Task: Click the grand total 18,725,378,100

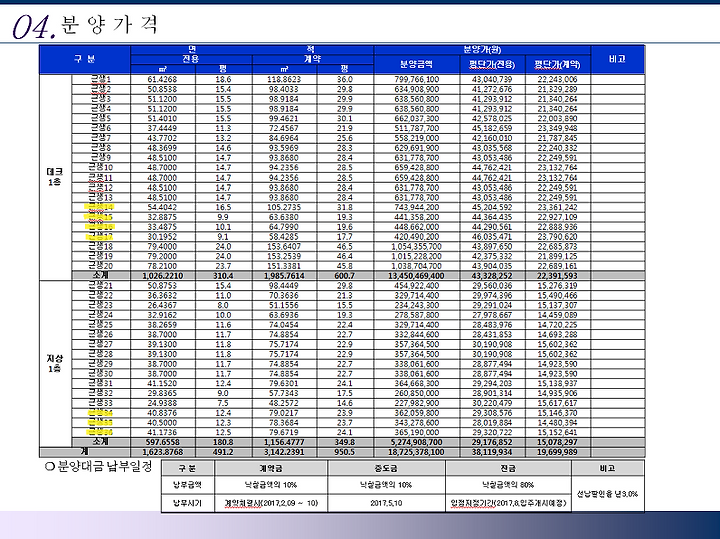Action: (x=416, y=452)
